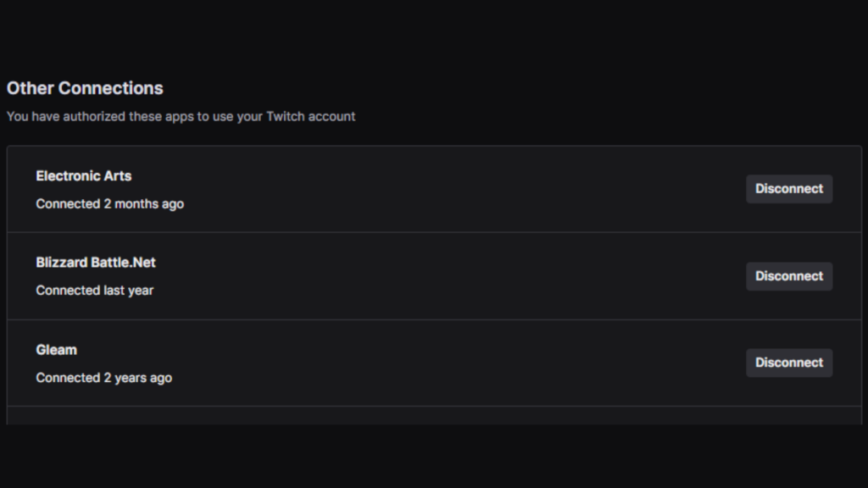The width and height of the screenshot is (868, 488).
Task: Click the Electronic Arts Disconnect button
Action: (x=788, y=189)
